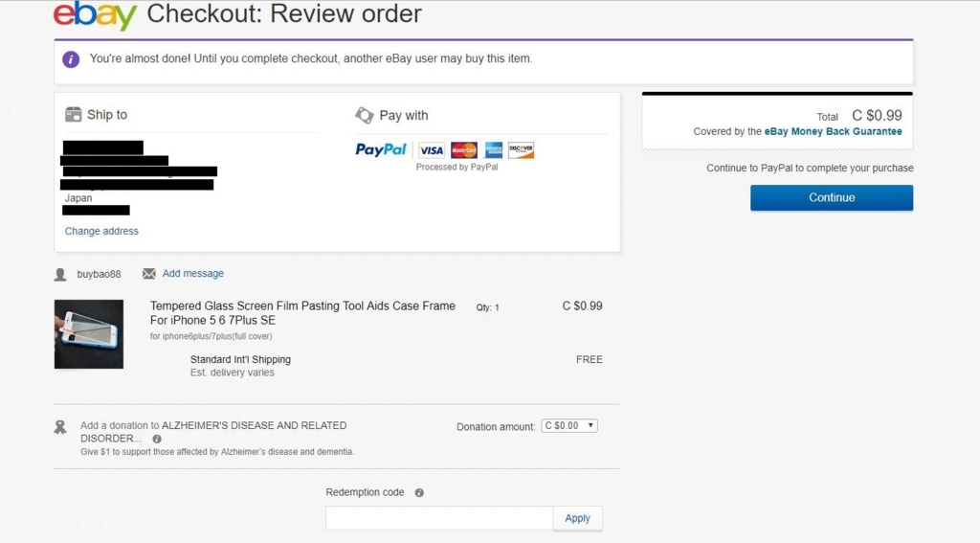Select the Discover card icon
The height and width of the screenshot is (543, 980).
tap(522, 150)
